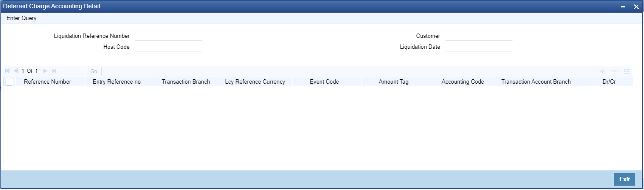Go to previous page of records
This screenshot has width=644, height=190.
16,71
